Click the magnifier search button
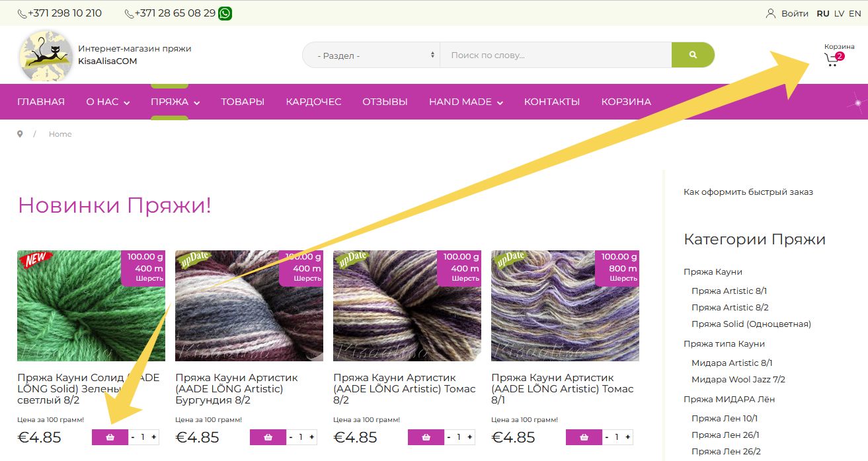The height and width of the screenshot is (461, 868). pos(693,55)
